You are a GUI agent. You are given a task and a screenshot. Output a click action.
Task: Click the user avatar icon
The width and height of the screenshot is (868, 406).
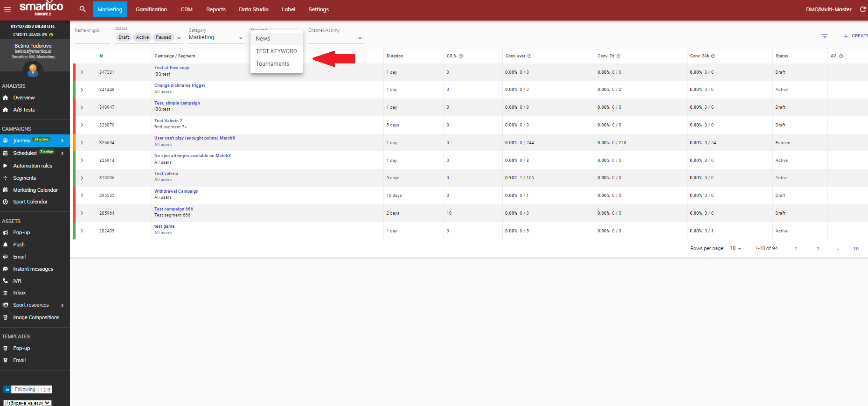pos(33,70)
